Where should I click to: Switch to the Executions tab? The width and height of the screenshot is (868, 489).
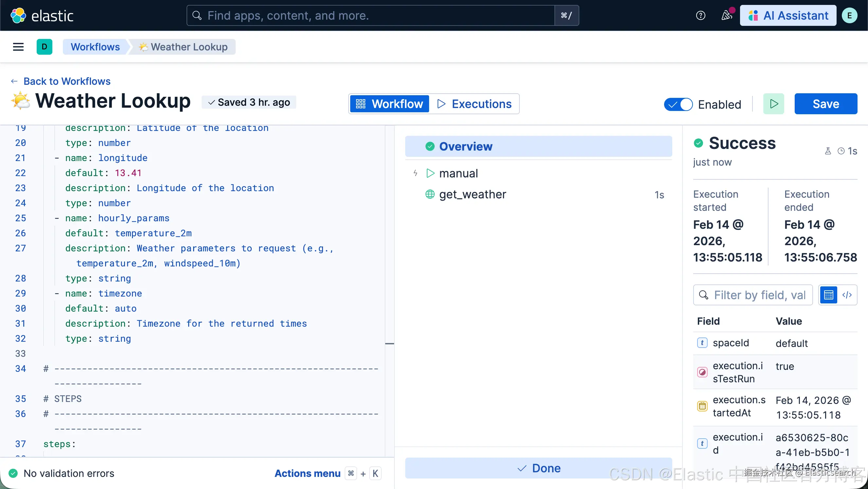475,104
